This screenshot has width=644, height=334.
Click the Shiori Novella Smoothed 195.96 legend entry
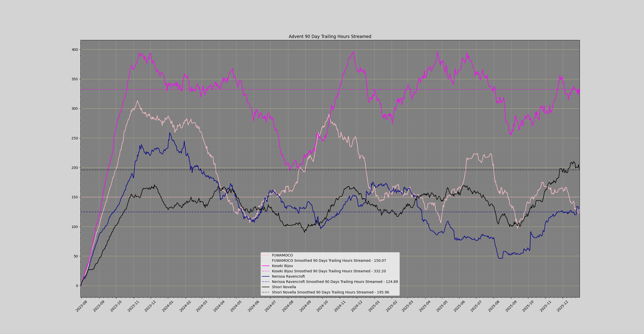pos(330,292)
